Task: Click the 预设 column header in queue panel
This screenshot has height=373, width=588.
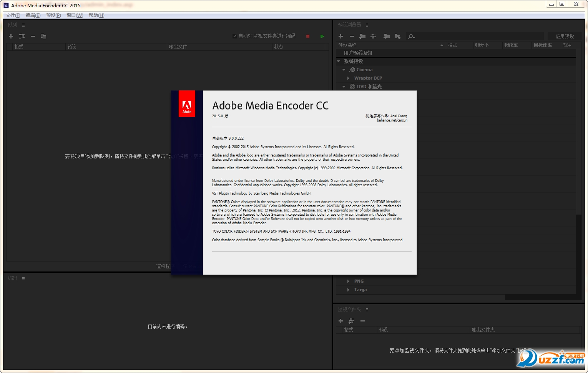Action: click(x=116, y=47)
